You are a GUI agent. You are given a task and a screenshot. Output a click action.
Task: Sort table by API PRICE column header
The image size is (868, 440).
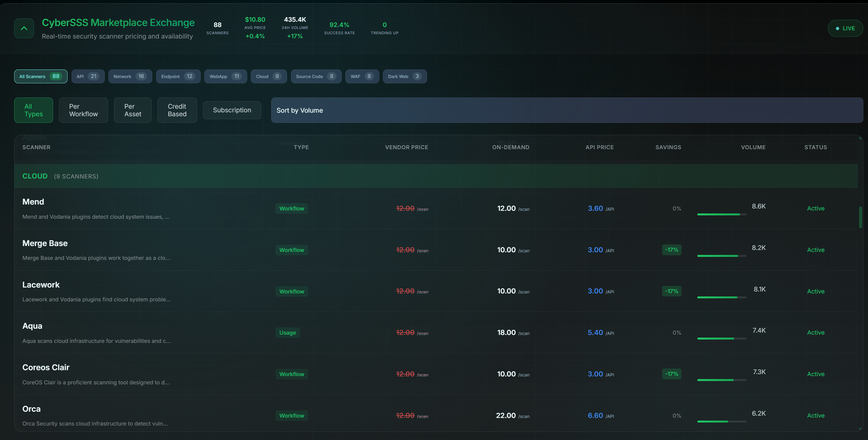tap(599, 148)
